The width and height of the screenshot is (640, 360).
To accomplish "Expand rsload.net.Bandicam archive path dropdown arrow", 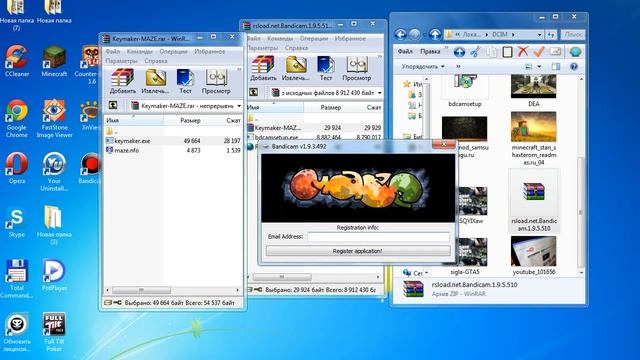I will (x=380, y=93).
